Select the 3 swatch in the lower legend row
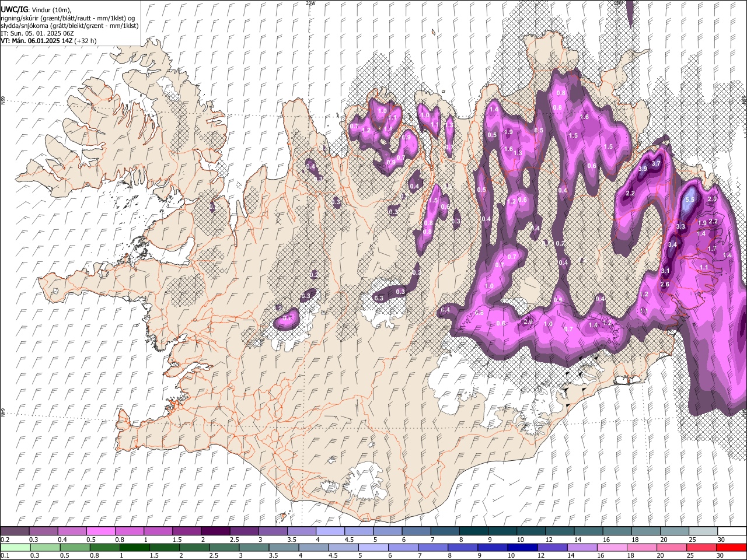Image resolution: width=747 pixels, height=560 pixels. tap(254, 548)
